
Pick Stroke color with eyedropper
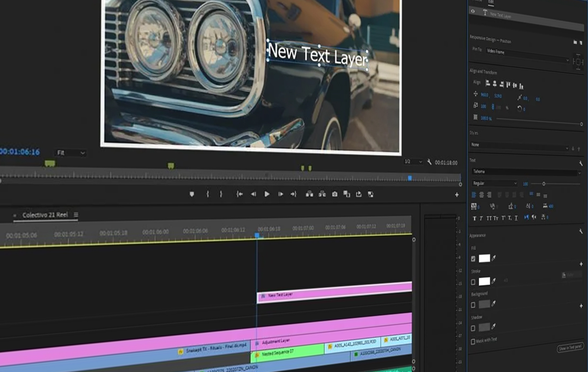tap(494, 281)
